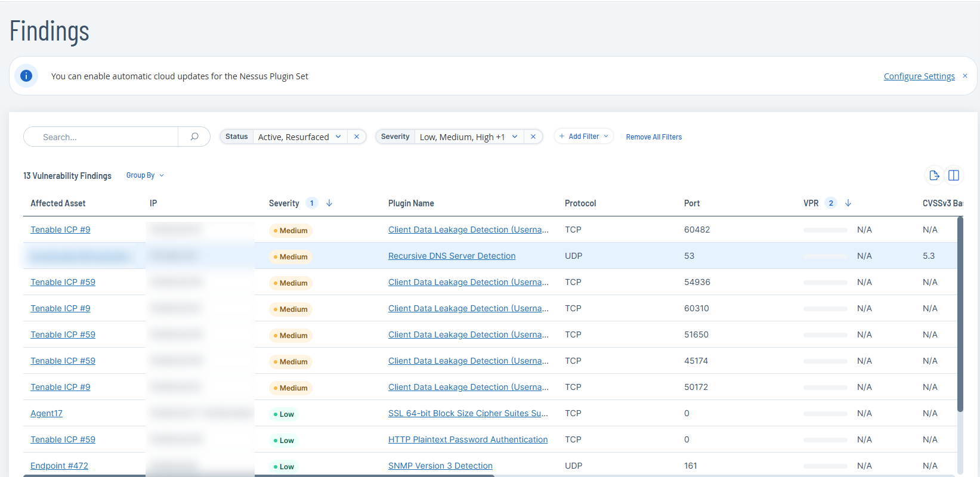Expand the Status filter dropdown
The image size is (980, 477).
(338, 137)
